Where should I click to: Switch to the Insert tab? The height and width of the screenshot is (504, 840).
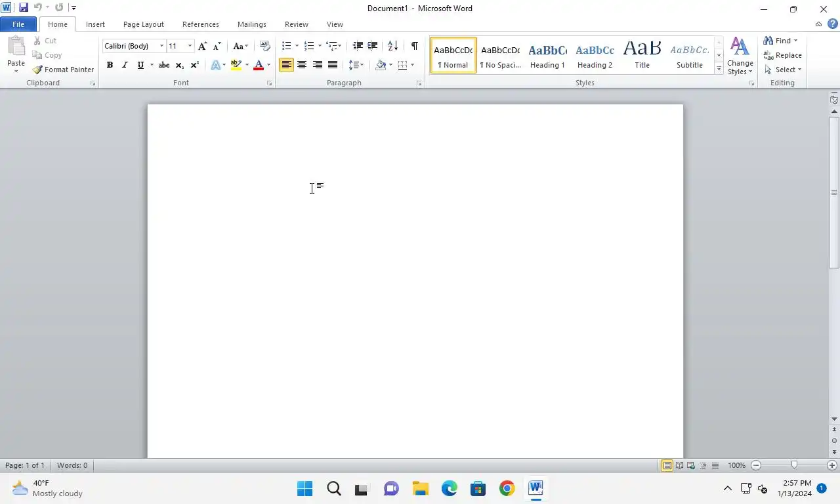(95, 24)
